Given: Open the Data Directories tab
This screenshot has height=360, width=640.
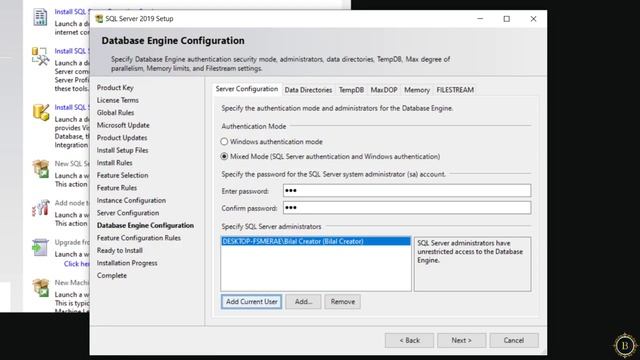Looking at the screenshot, I should pos(308,90).
